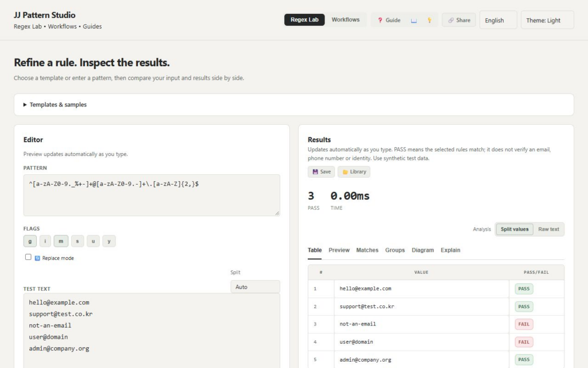The width and height of the screenshot is (588, 368).
Task: Click PASS badge for admin@company.org row
Action: pos(524,359)
